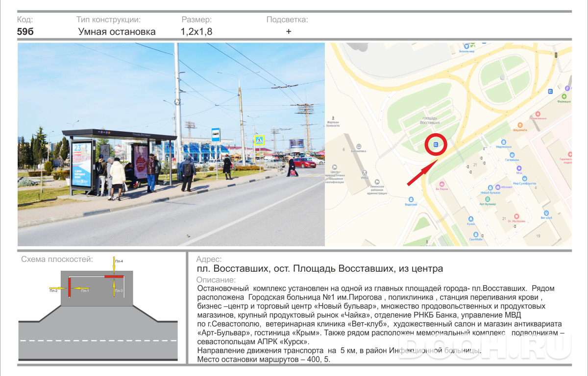Click the Пл-2 plane label
Screen dimensions: 588x376
[53, 291]
